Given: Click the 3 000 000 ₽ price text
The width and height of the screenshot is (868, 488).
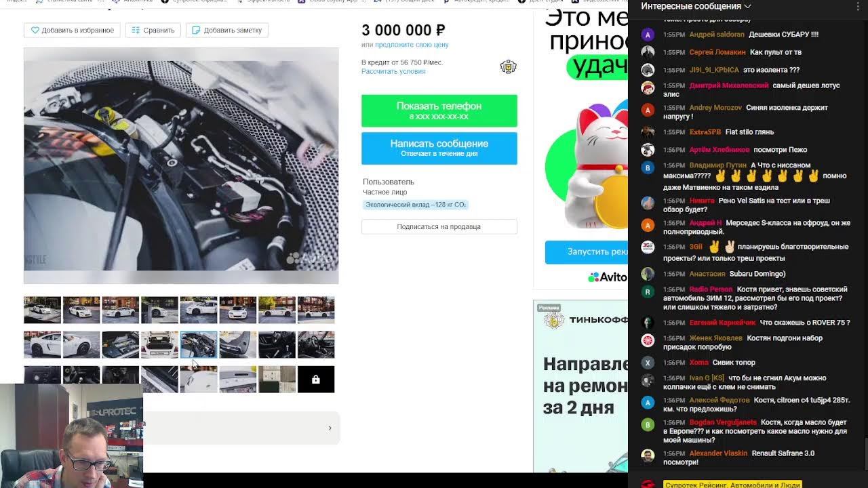Looking at the screenshot, I should coord(403,30).
